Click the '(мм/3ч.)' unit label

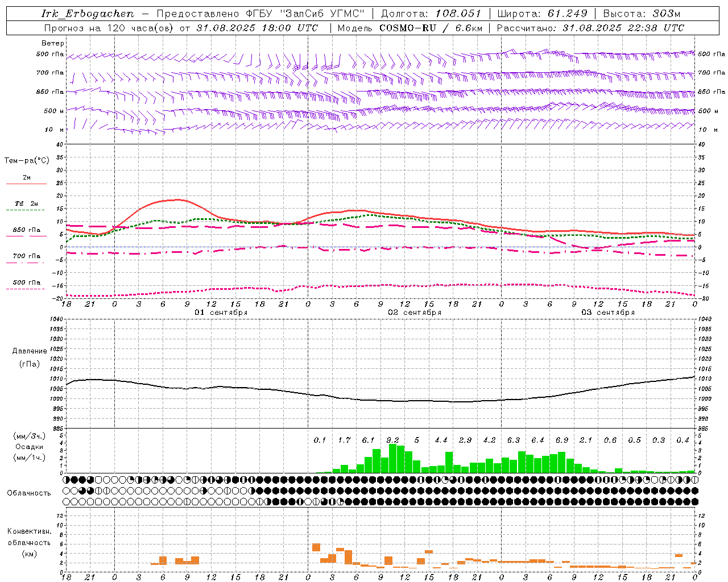30,436
